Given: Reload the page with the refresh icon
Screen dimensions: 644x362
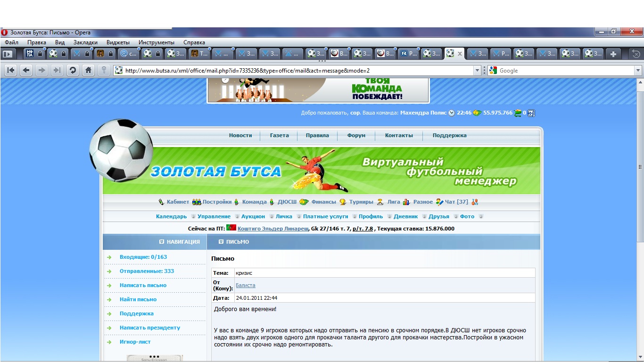Looking at the screenshot, I should 73,70.
